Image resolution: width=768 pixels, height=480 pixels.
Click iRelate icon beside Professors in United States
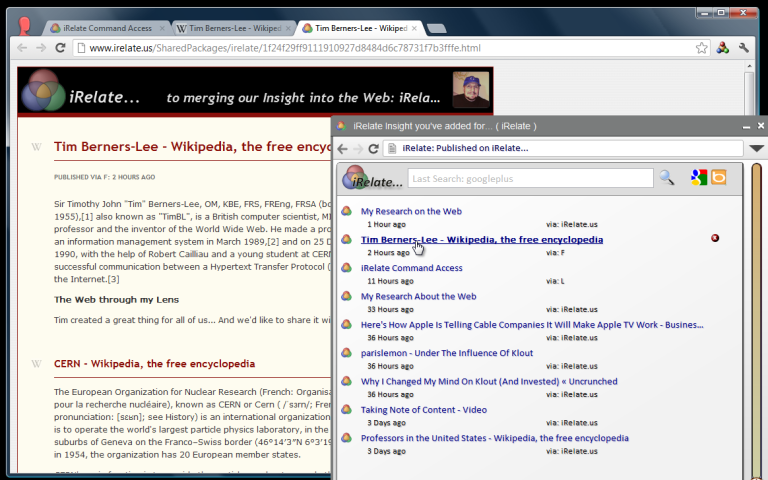tap(347, 438)
